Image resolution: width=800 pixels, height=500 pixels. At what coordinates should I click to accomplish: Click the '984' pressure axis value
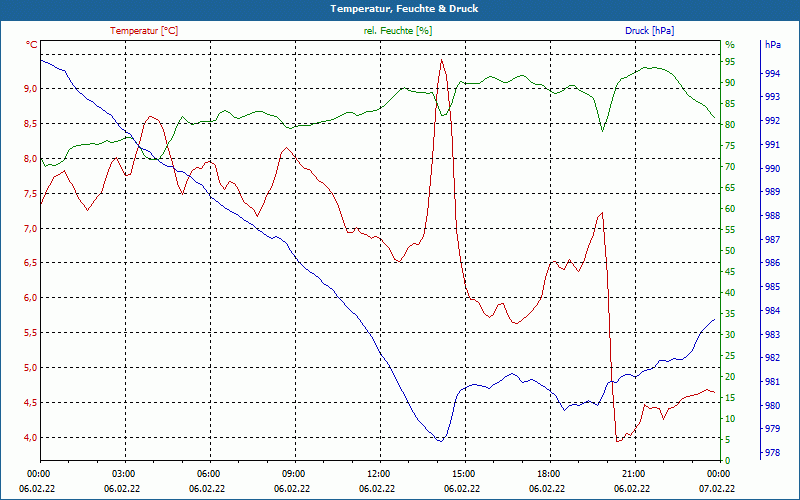click(x=772, y=311)
